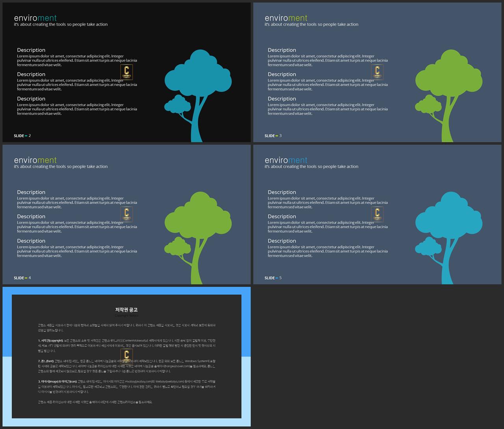Click the 'SLIDE 5' footer label

273,278
